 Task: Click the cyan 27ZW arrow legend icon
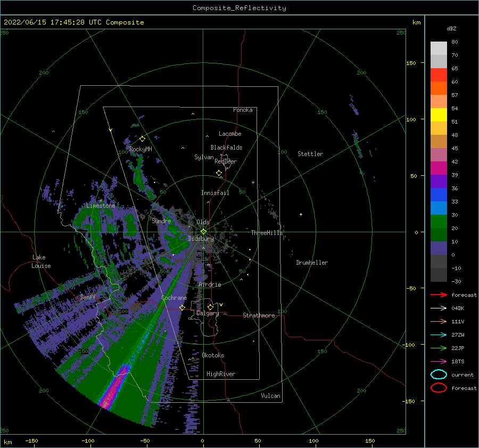pos(439,335)
